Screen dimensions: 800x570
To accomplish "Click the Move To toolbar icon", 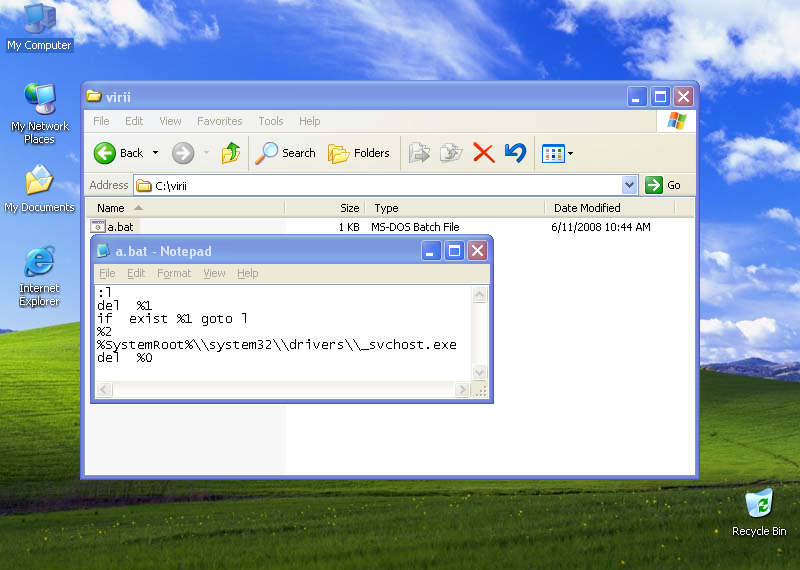I will [419, 153].
